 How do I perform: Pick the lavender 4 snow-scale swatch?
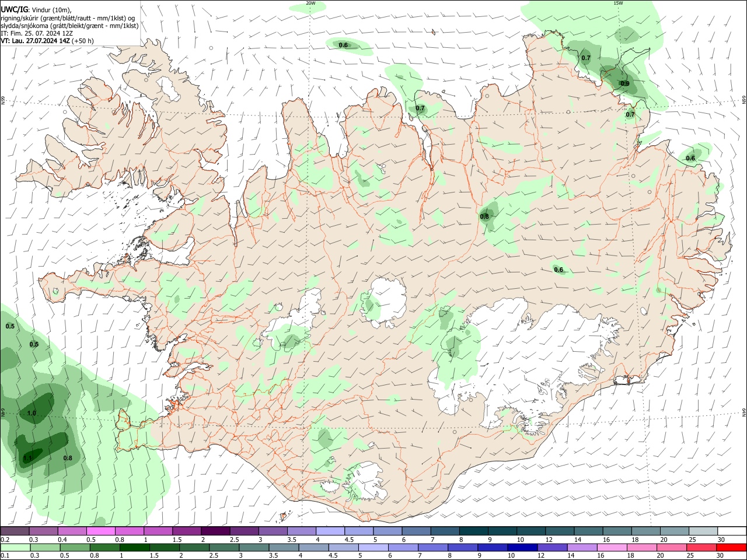tap(330, 531)
